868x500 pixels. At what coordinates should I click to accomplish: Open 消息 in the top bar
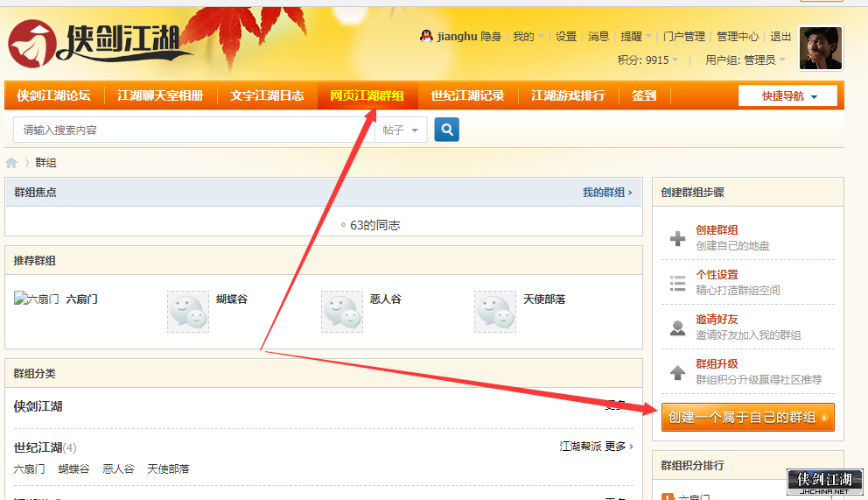pyautogui.click(x=598, y=37)
